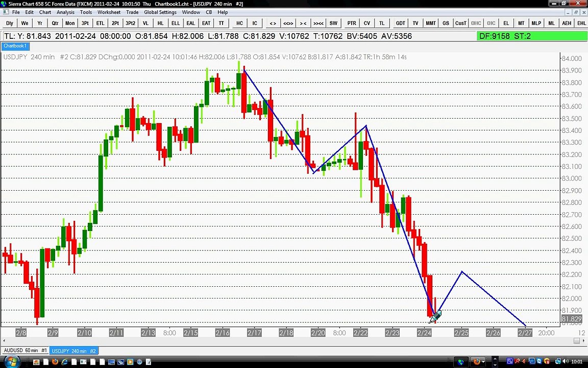Select the TL trendline tool
Image resolution: width=588 pixels, height=368 pixels.
point(382,24)
